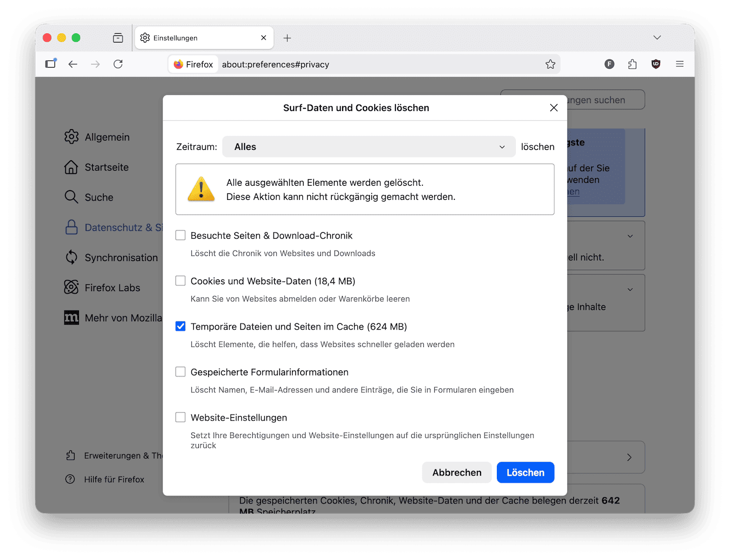Screen dimensions: 730x560
Task: Open the Firefox account profile menu
Action: [x=609, y=64]
